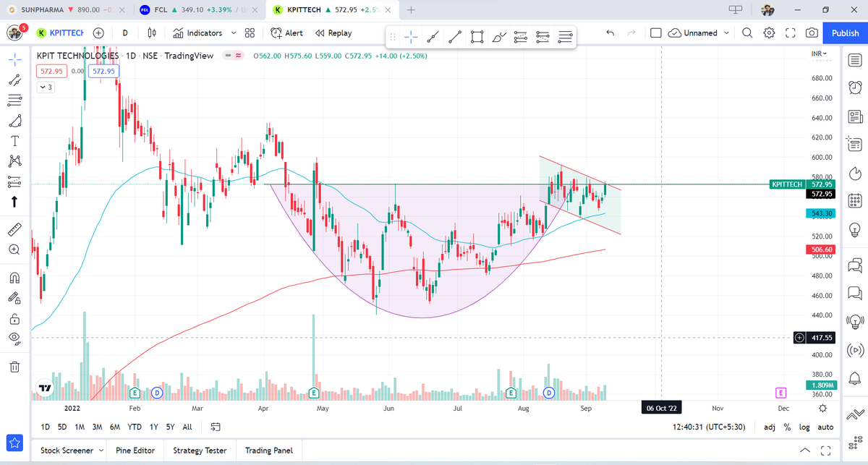Open a new browser tab with plus
Viewport: 868px width, 465px height.
411,10
